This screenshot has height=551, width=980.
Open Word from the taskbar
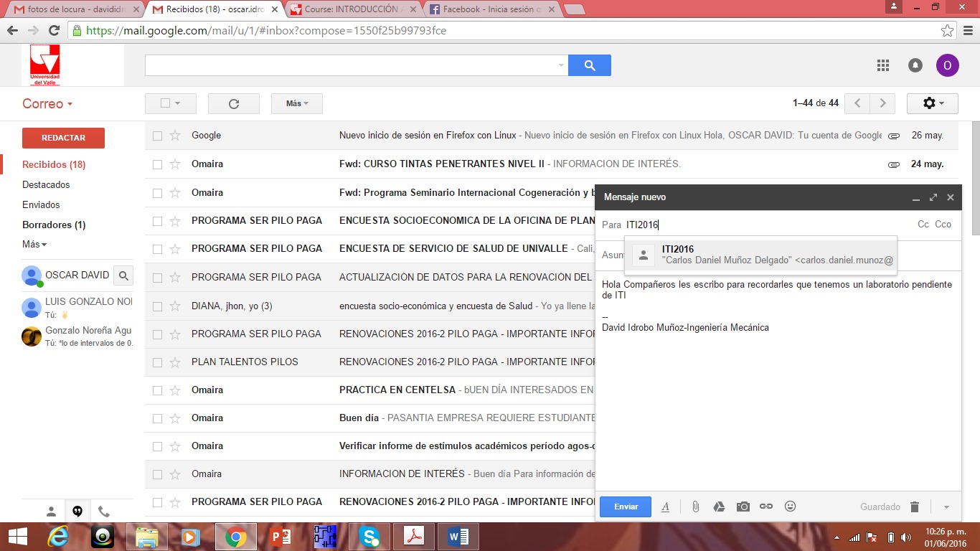click(x=458, y=537)
